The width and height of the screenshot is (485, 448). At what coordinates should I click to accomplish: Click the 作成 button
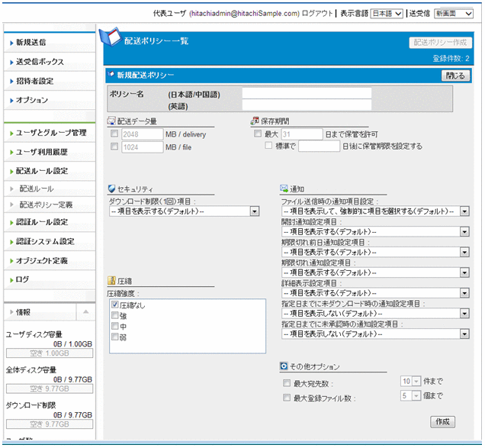tap(442, 421)
